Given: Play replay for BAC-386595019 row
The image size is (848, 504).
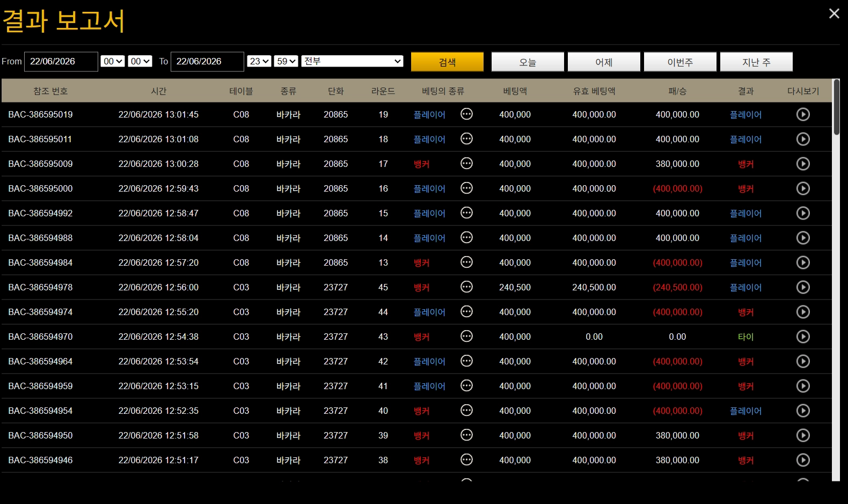Looking at the screenshot, I should [803, 114].
